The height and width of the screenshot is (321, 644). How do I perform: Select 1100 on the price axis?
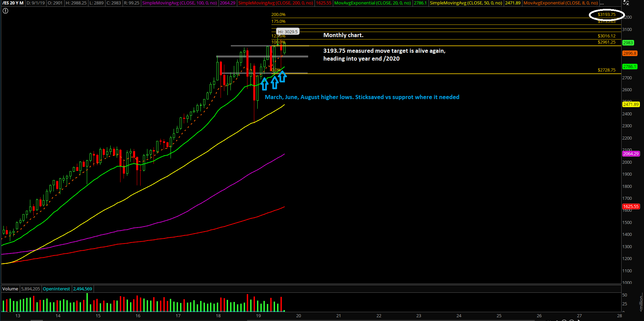(x=627, y=271)
